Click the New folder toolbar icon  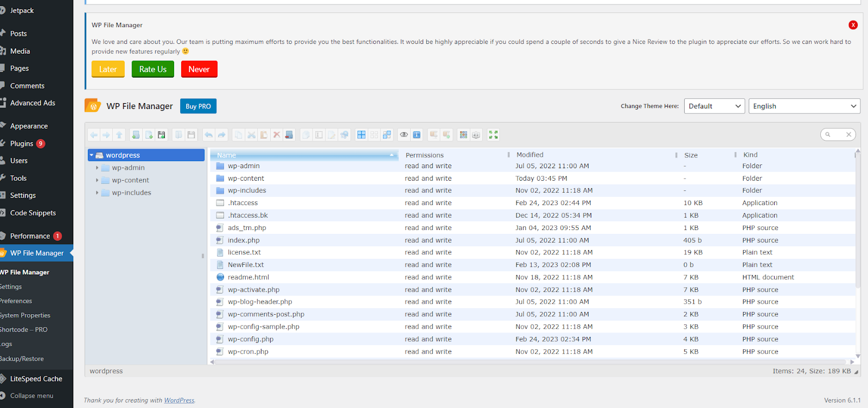tap(136, 135)
